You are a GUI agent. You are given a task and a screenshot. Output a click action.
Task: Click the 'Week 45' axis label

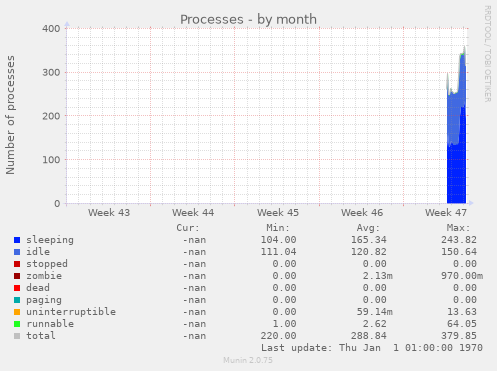coord(278,213)
